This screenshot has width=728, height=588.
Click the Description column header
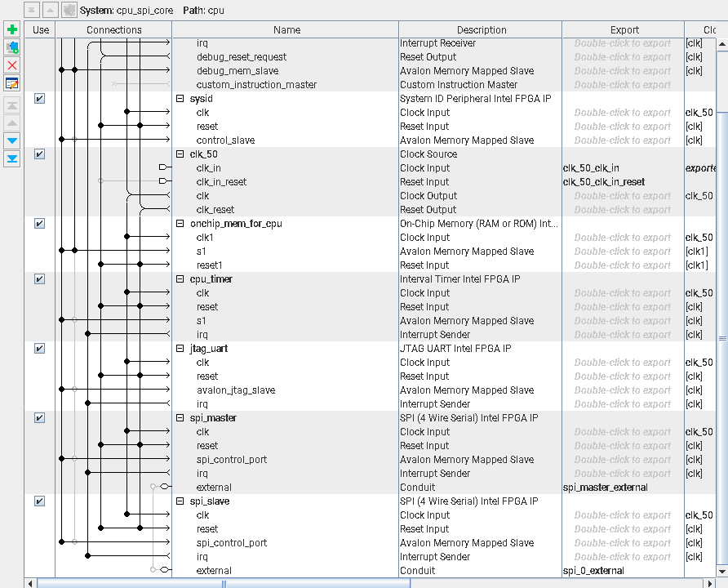pyautogui.click(x=481, y=29)
